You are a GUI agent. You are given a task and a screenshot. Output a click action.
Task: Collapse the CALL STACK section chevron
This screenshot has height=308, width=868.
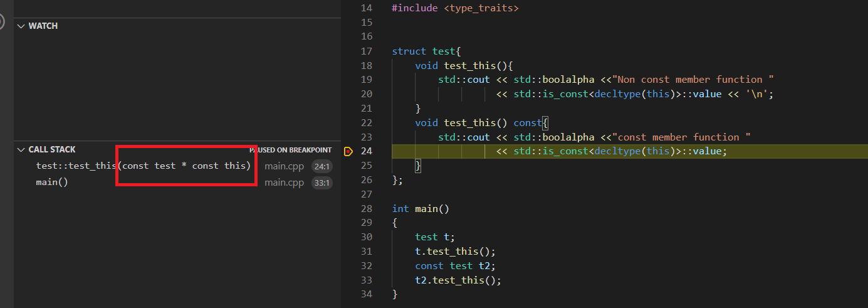[21, 150]
